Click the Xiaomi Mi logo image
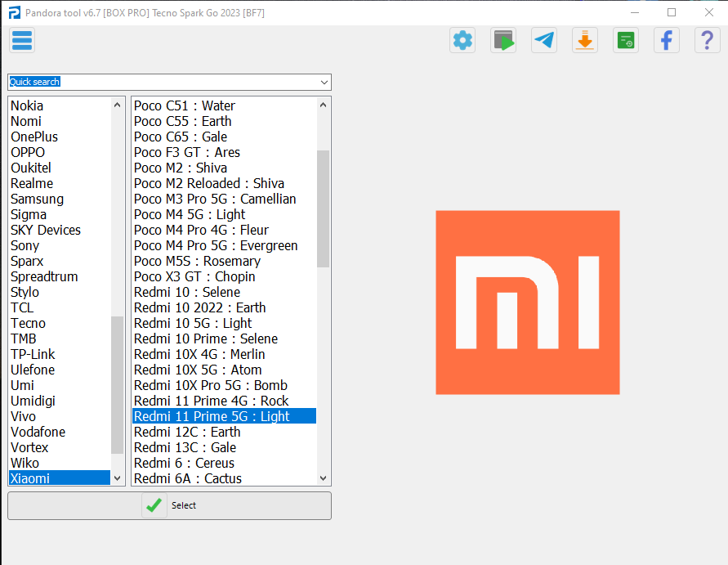This screenshot has height=565, width=728. coord(528,303)
